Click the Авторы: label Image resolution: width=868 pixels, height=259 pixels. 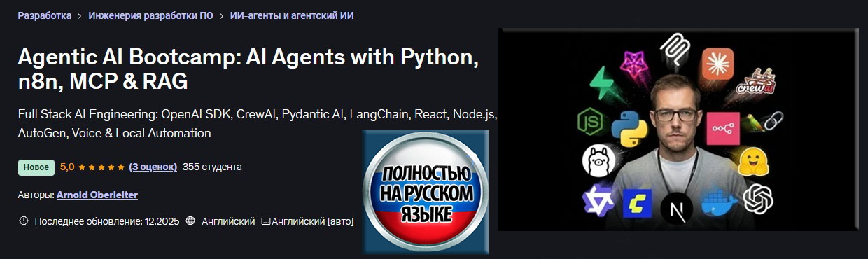click(x=36, y=195)
